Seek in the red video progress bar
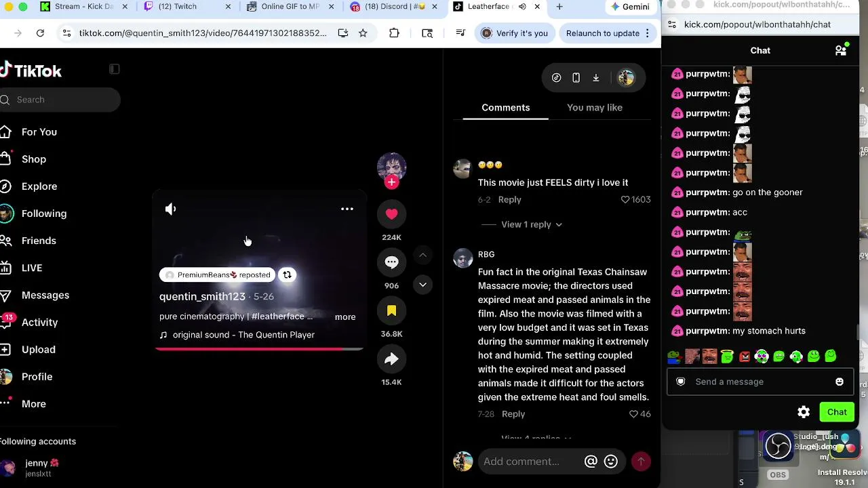The width and height of the screenshot is (868, 488). (259, 348)
